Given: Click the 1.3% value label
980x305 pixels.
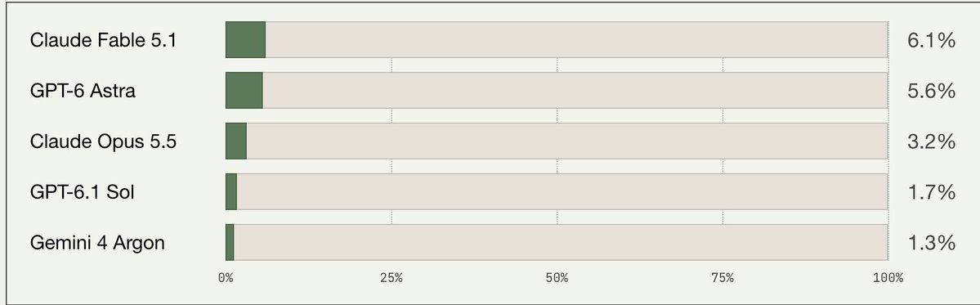Looking at the screenshot, I should pos(931,243).
